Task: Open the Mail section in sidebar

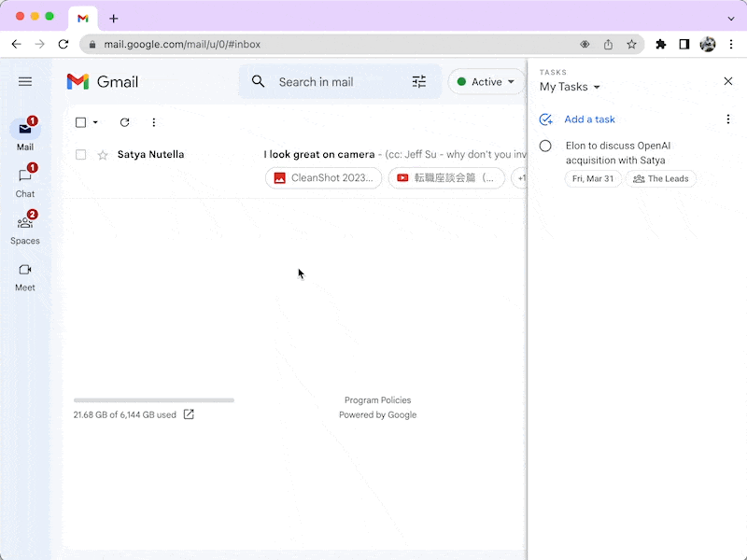Action: point(25,133)
